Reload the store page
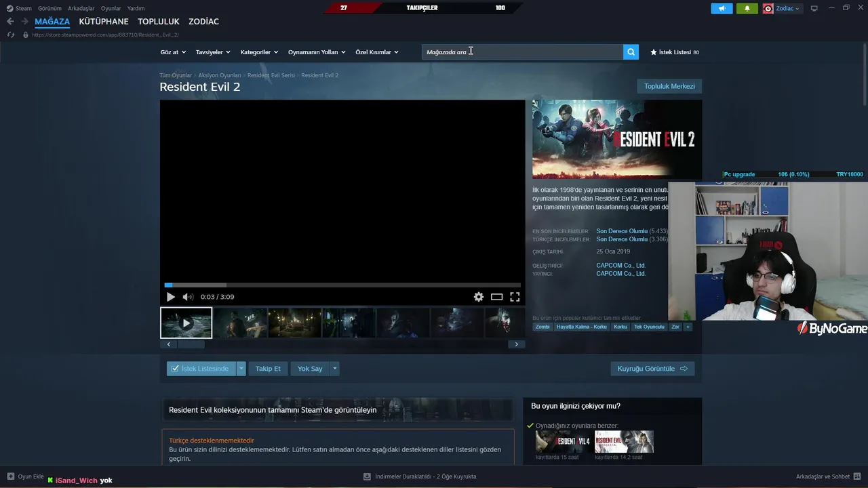 coord(10,35)
